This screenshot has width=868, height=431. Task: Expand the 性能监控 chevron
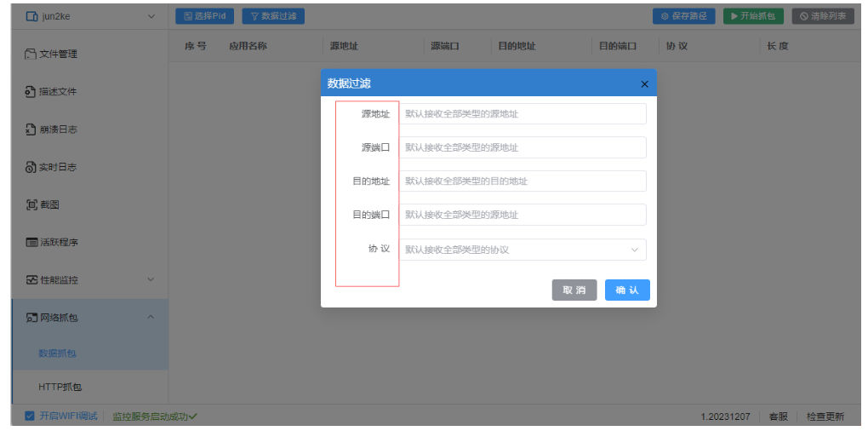(x=151, y=279)
